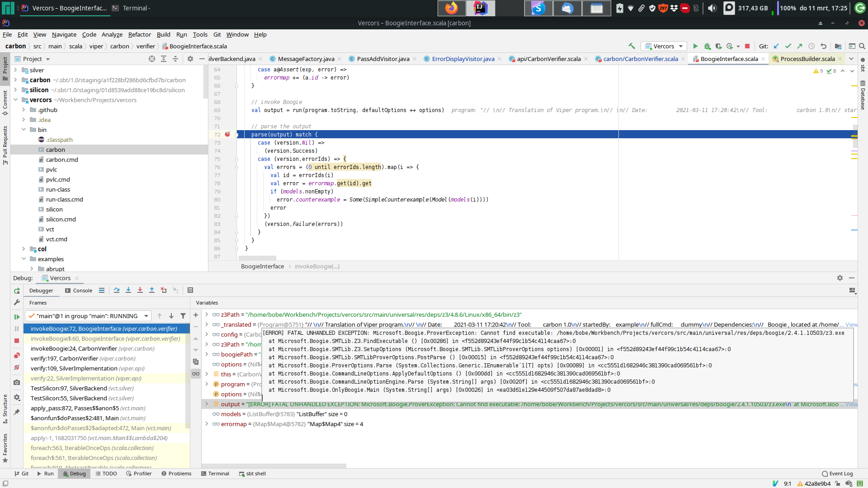
Task: Toggle the breakpoint on line 72
Action: pos(227,134)
